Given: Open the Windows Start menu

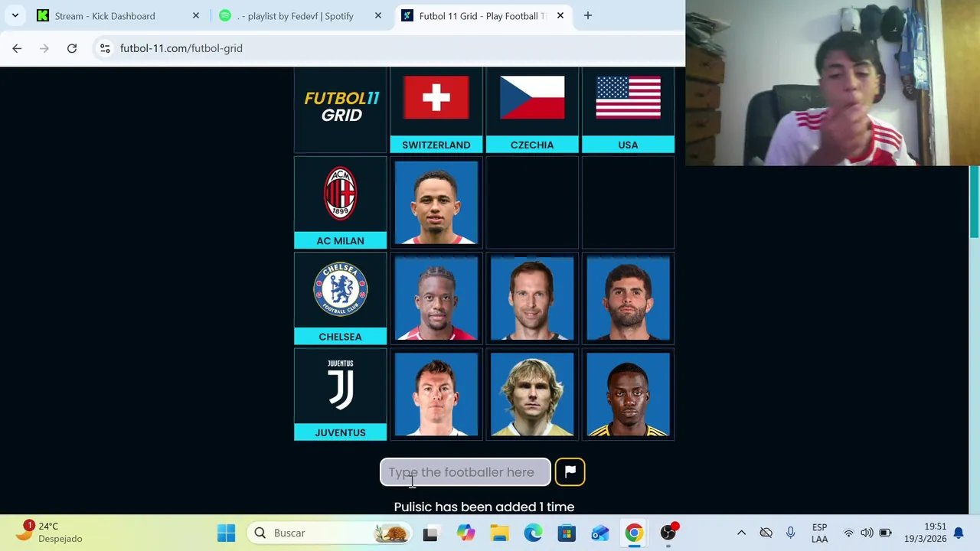Looking at the screenshot, I should coord(226,533).
